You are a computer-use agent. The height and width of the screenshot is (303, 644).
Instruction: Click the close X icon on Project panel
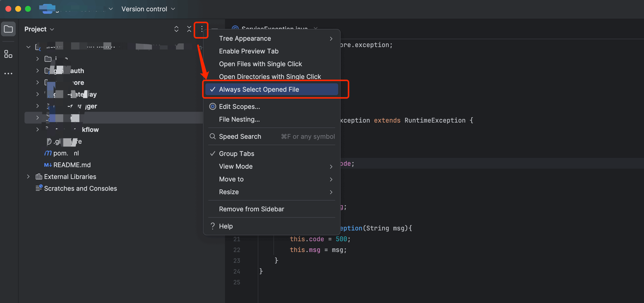188,29
